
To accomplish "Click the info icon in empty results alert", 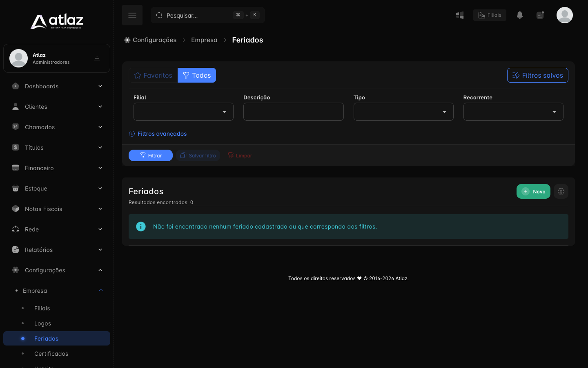I will point(141,227).
